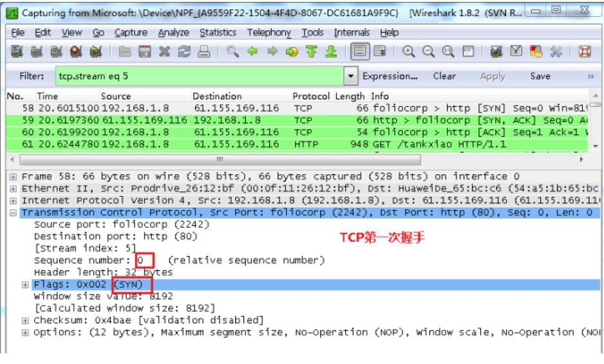604x364 pixels.
Task: Click the Filter: label button
Action: point(32,76)
